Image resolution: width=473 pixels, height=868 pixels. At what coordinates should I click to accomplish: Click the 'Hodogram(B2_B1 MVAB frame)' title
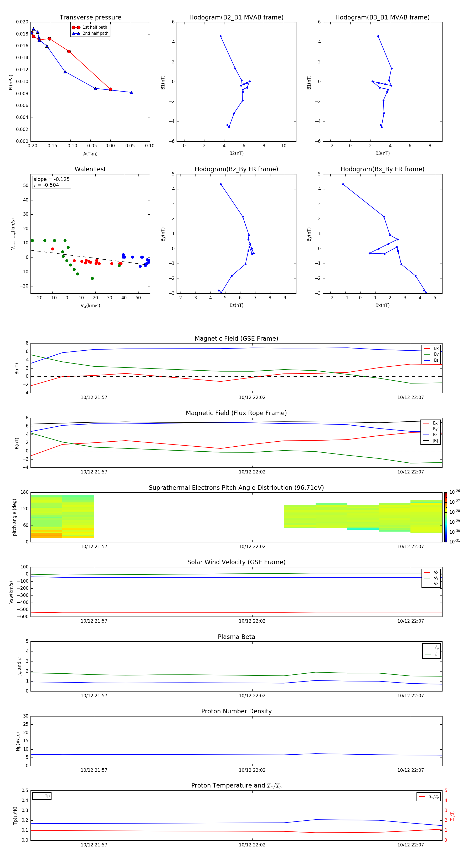(236, 18)
